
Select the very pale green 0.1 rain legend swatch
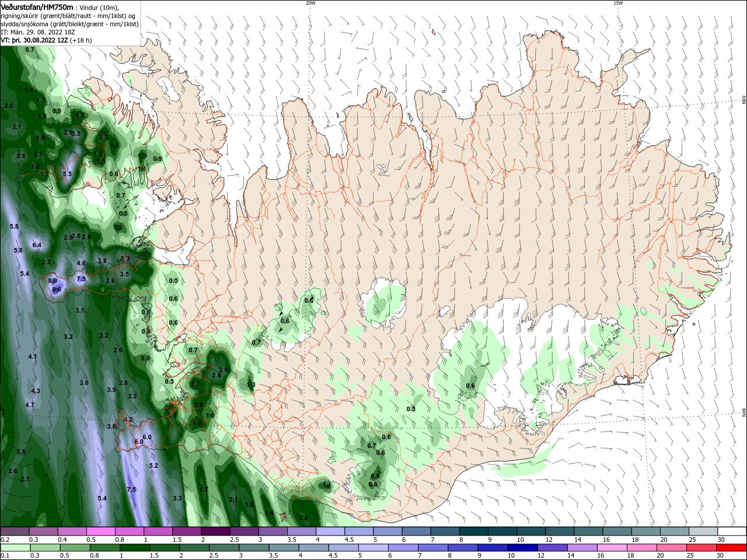15,548
